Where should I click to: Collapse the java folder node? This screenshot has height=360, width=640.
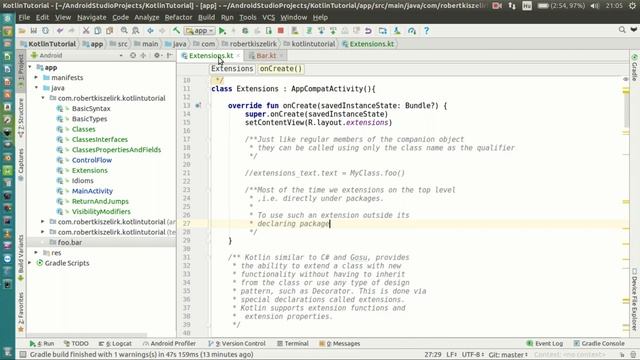pos(36,87)
